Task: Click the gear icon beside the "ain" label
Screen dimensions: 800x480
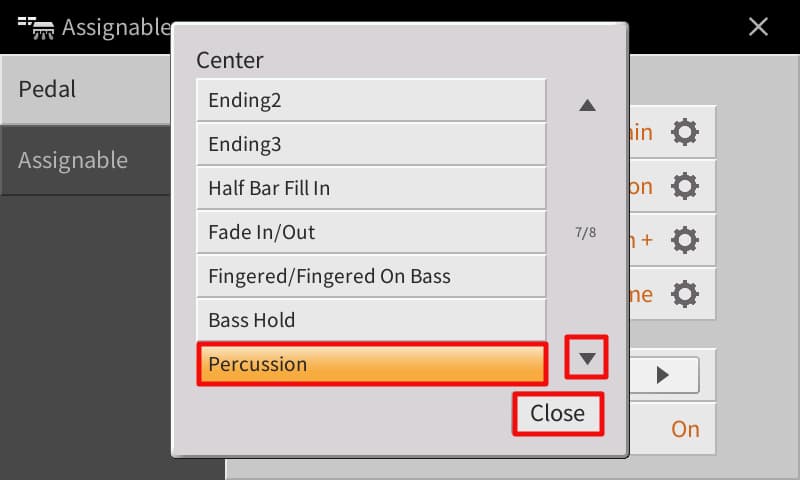Action: tap(685, 132)
